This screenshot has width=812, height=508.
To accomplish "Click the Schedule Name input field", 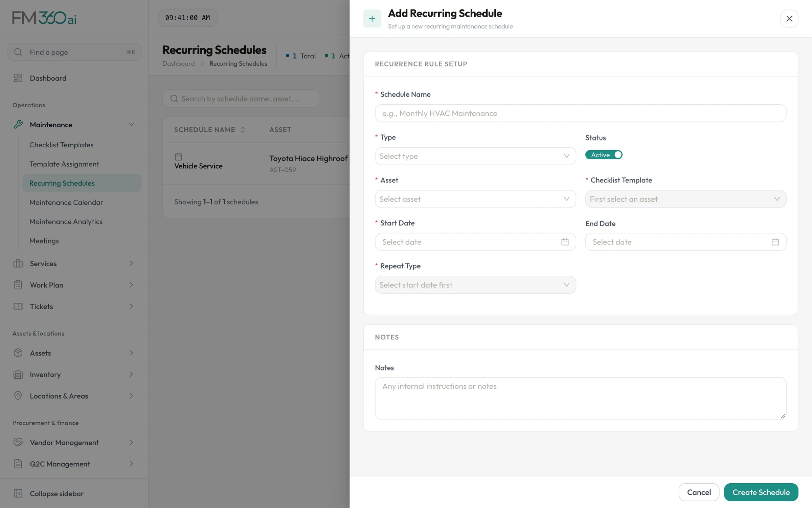I will 580,113.
